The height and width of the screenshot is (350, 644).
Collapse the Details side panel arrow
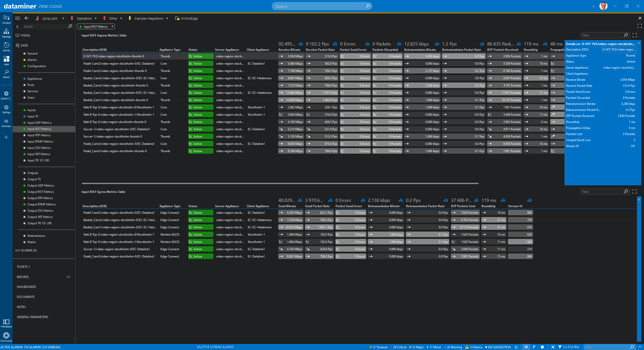(639, 43)
